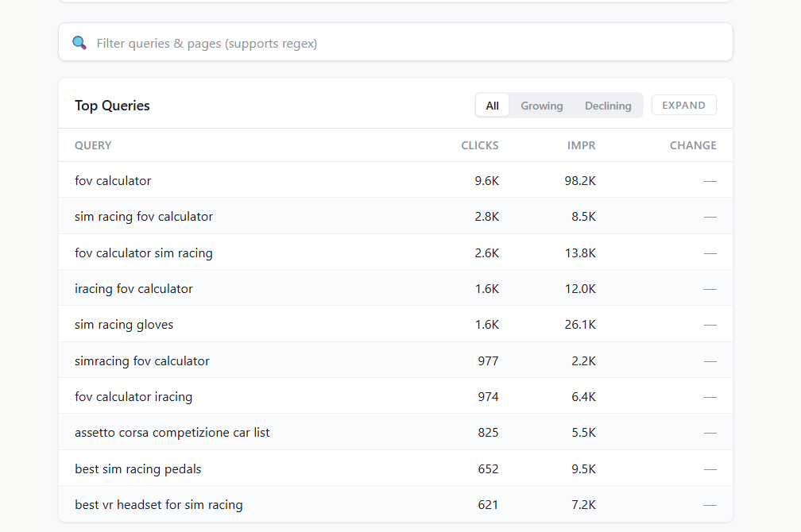Open the 'best sim racing pedals' query
Image resolution: width=801 pixels, height=532 pixels.
(x=137, y=468)
